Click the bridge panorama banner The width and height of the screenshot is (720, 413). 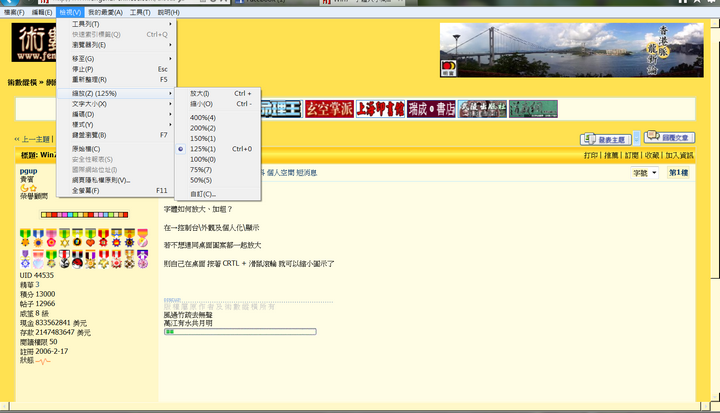tap(571, 50)
